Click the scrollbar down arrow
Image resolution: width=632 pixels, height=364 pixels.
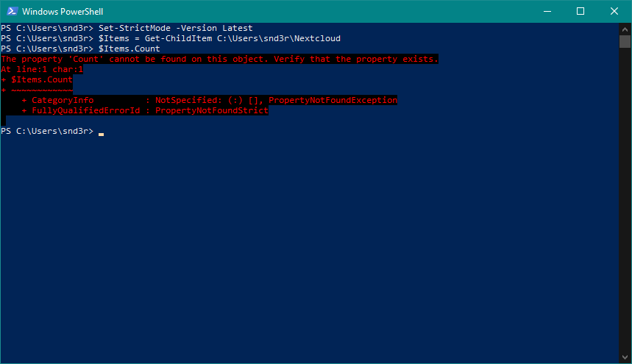pyautogui.click(x=625, y=357)
